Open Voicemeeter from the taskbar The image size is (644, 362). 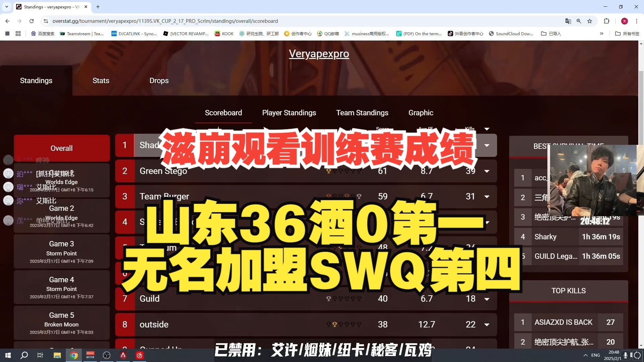(90, 355)
